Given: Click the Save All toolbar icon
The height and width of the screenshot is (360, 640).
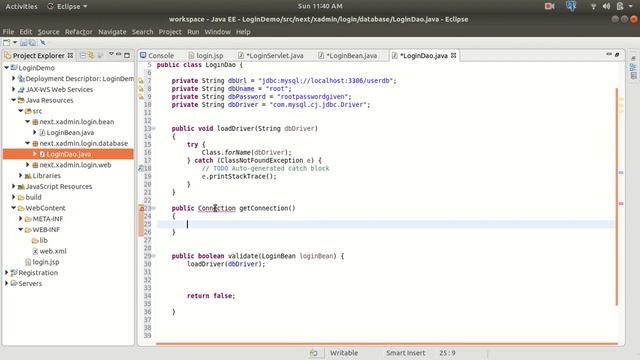Looking at the screenshot, I should [32, 42].
